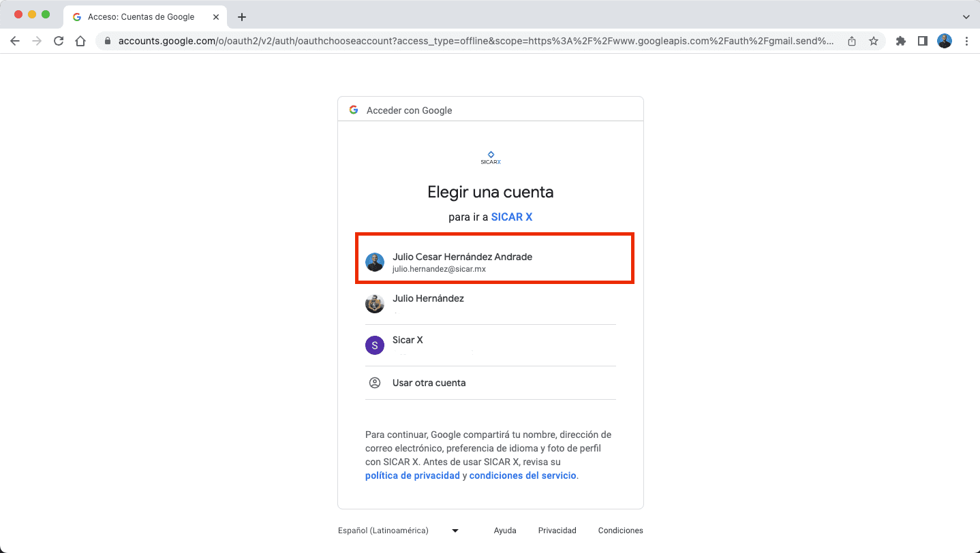980x553 pixels.
Task: Click the purple S avatar for Sicar X
Action: [375, 345]
